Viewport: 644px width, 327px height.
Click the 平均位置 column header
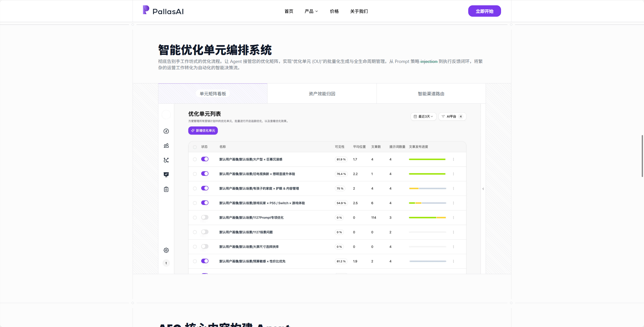click(x=359, y=147)
